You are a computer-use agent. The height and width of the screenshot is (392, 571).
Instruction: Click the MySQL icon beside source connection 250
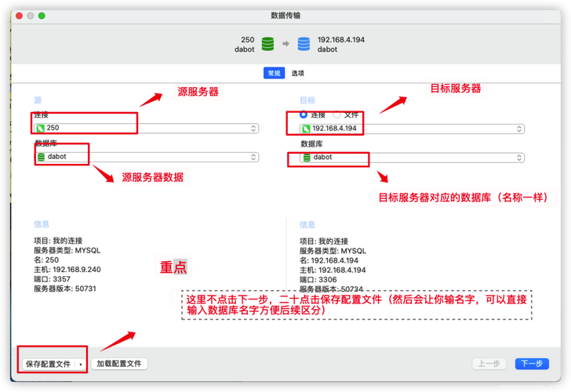pos(40,128)
